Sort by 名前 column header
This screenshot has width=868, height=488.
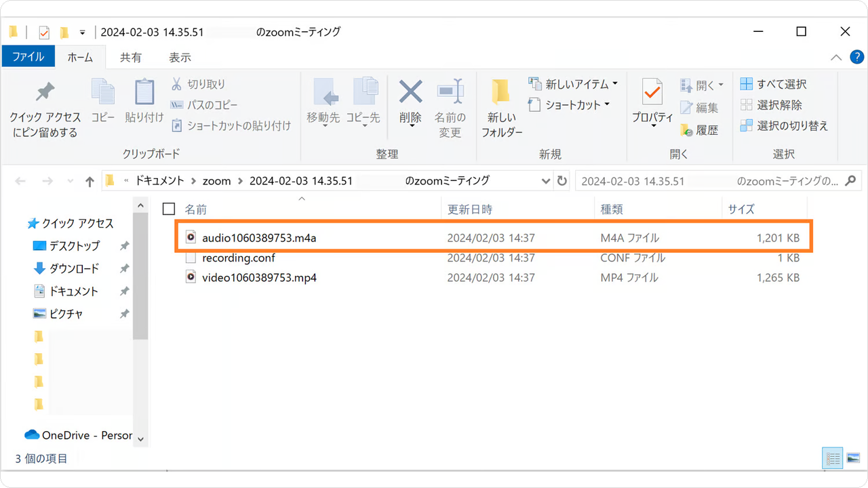click(196, 209)
